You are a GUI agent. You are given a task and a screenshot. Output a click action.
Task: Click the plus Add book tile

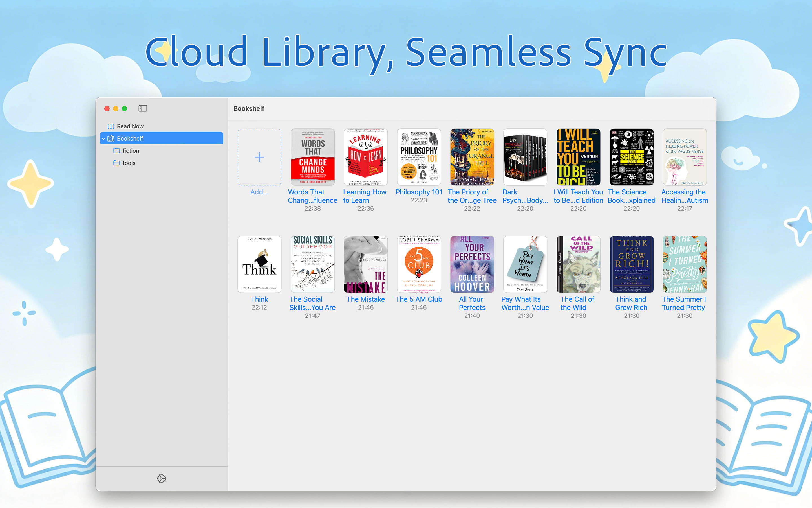pos(259,157)
